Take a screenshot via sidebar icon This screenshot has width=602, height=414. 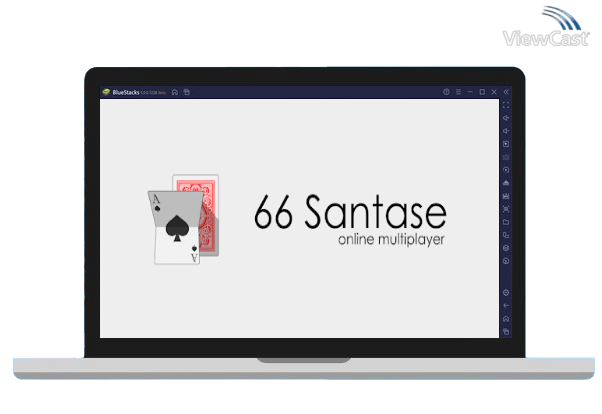click(506, 209)
